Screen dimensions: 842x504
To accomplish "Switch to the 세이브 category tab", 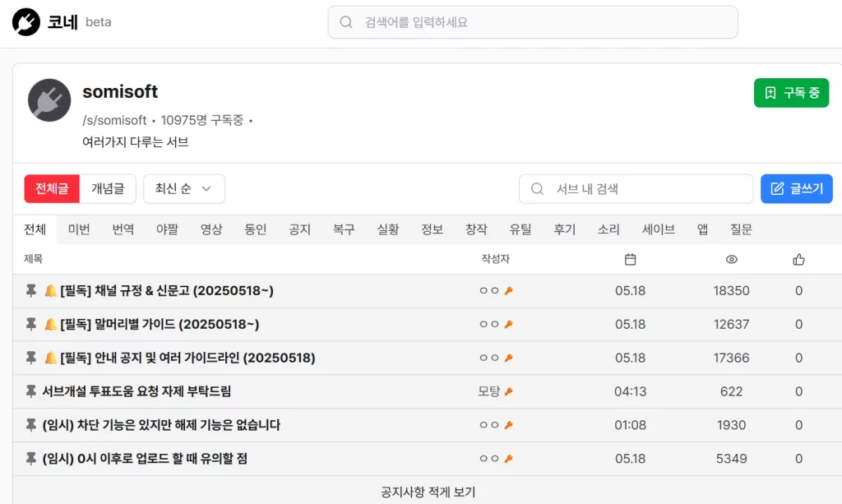I will 659,229.
